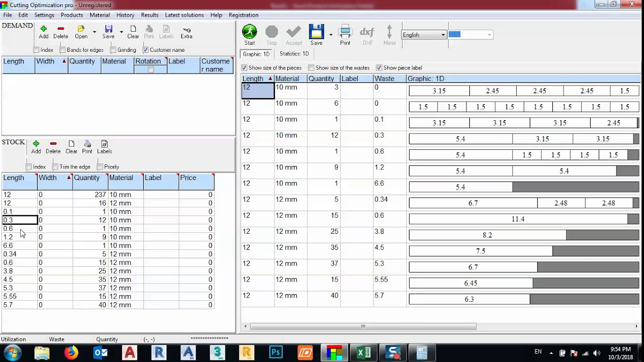The image size is (644, 362).
Task: Enable Bands for edges checkbox
Action: pyautogui.click(x=62, y=50)
